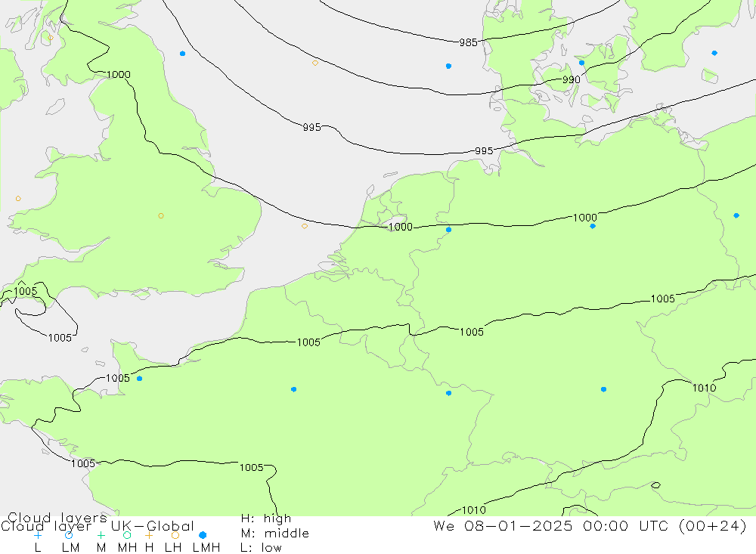The image size is (756, 554).
Task: Click the 1005 label on loop southwest of Cornwall
Action: tap(60, 338)
